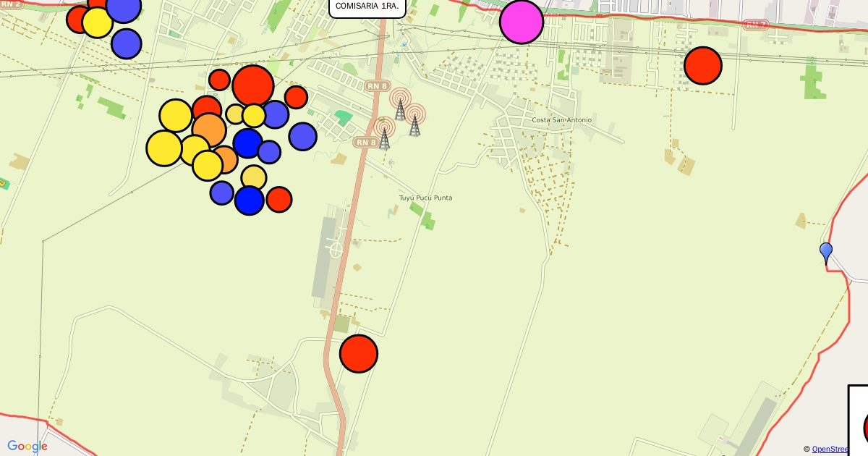Screen dimensions: 868x456
Task: Click the COMISARIA 1RA. label box
Action: [x=367, y=7]
